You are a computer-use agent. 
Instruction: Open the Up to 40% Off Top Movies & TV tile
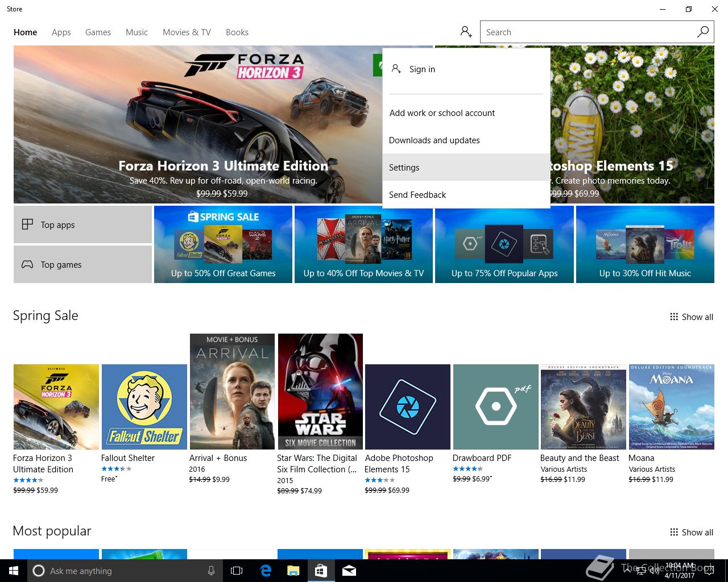coord(363,244)
